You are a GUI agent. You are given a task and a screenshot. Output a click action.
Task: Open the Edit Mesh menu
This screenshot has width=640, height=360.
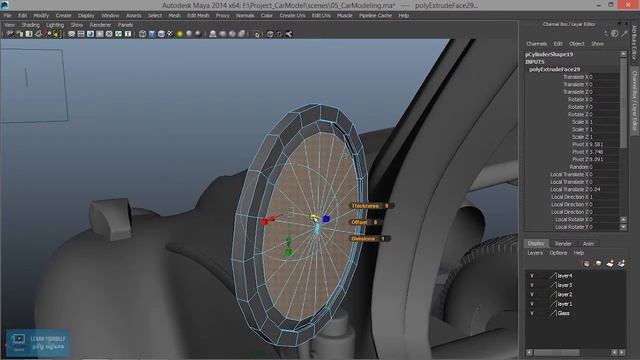click(198, 16)
